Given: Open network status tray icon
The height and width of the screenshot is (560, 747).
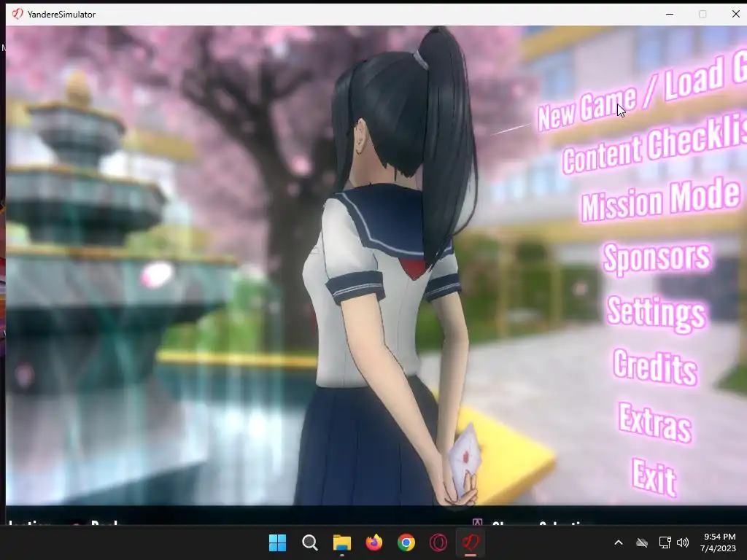Looking at the screenshot, I should tap(665, 542).
